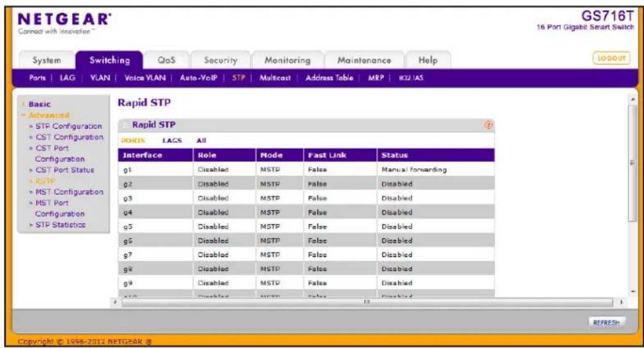Click the NETGEAR logo
The image size is (644, 348).
coord(64,19)
